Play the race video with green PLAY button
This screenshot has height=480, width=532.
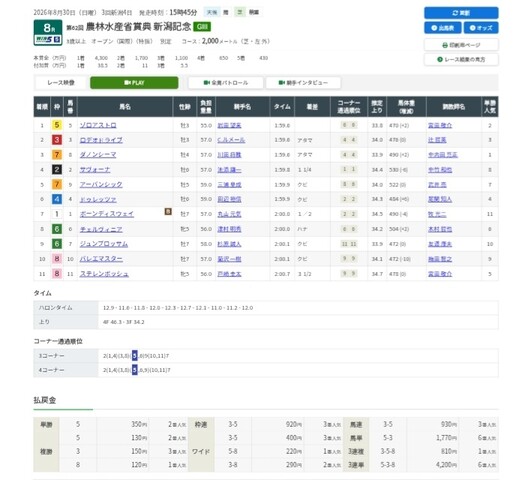pos(134,83)
